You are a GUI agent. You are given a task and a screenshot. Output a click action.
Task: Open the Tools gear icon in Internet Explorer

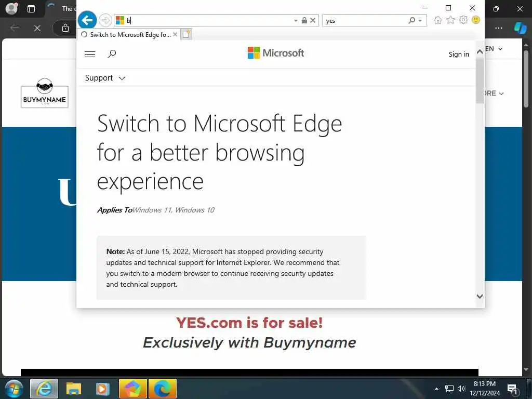[x=463, y=20]
